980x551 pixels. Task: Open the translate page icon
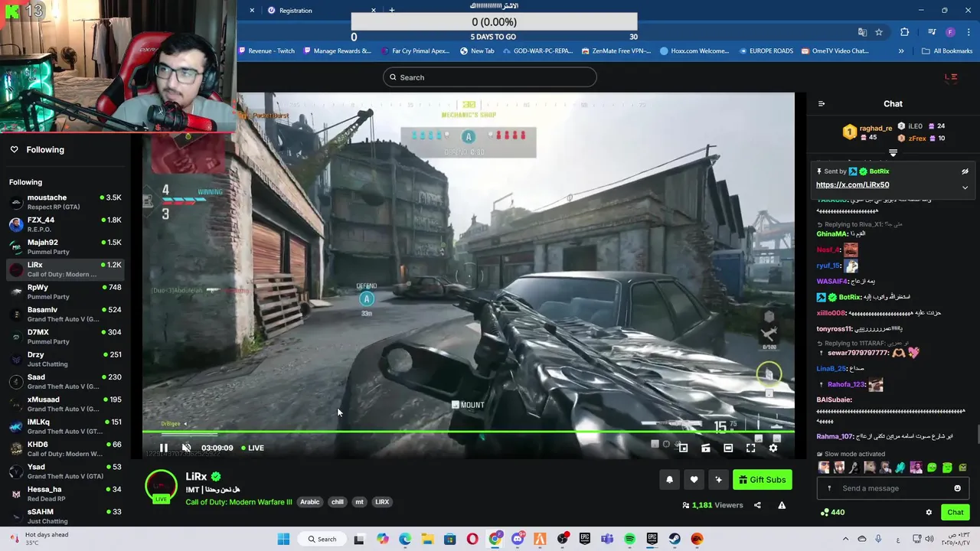862,32
